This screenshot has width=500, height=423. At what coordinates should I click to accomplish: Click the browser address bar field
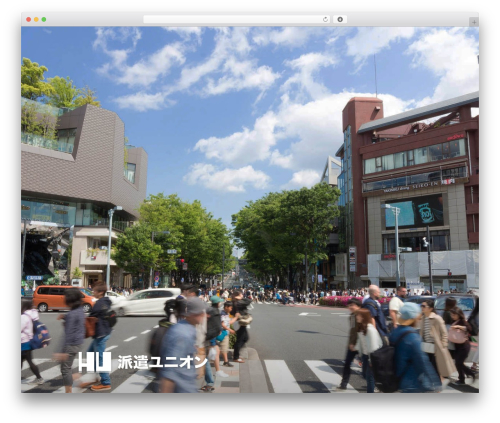click(x=237, y=20)
